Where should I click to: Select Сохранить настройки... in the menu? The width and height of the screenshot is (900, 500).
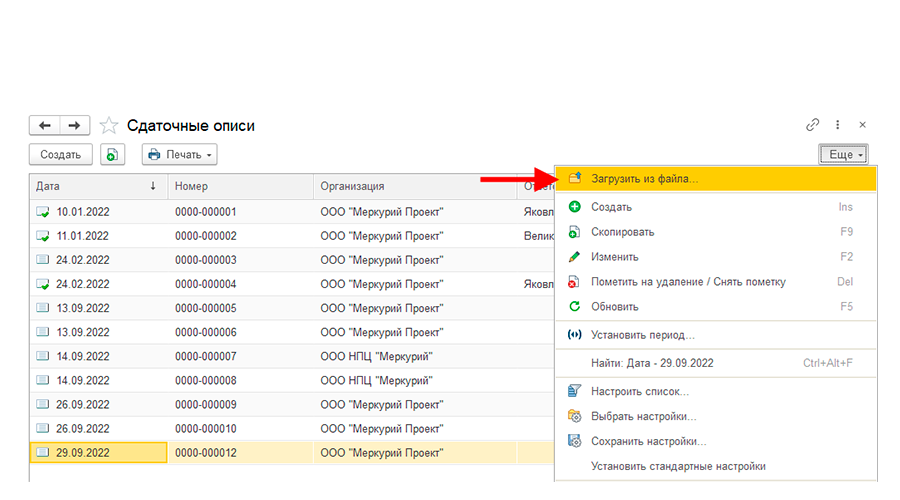point(715,441)
